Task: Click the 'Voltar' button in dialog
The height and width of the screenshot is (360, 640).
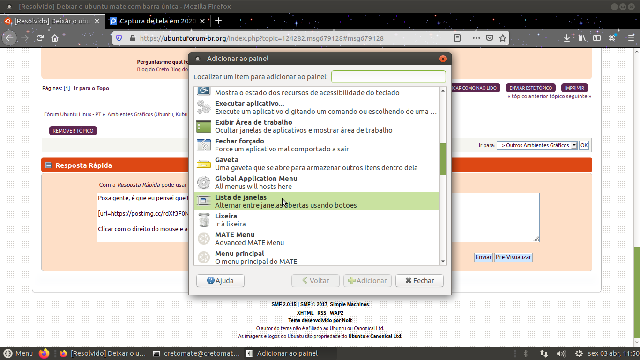Action: pos(315,280)
